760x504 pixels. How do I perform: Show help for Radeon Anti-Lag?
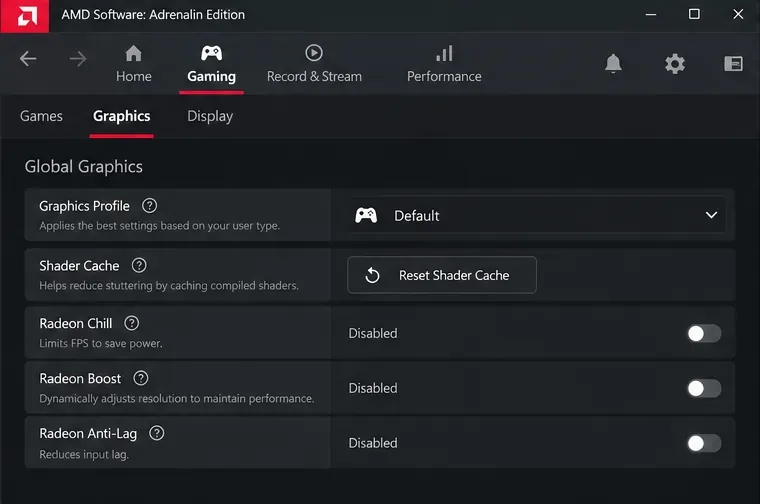[x=157, y=433]
